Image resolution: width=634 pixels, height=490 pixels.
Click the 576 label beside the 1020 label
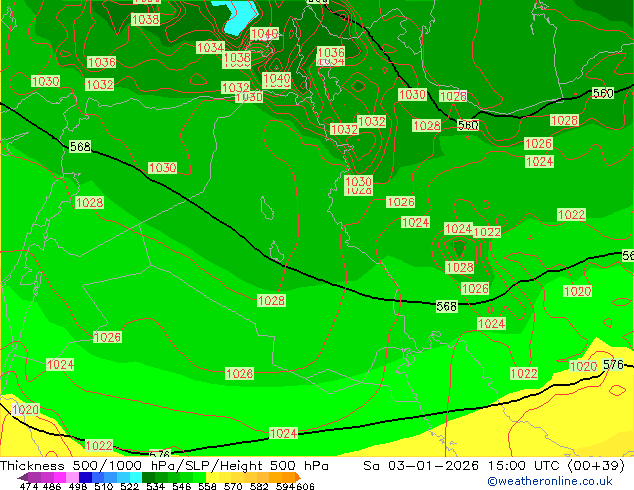coord(613,365)
